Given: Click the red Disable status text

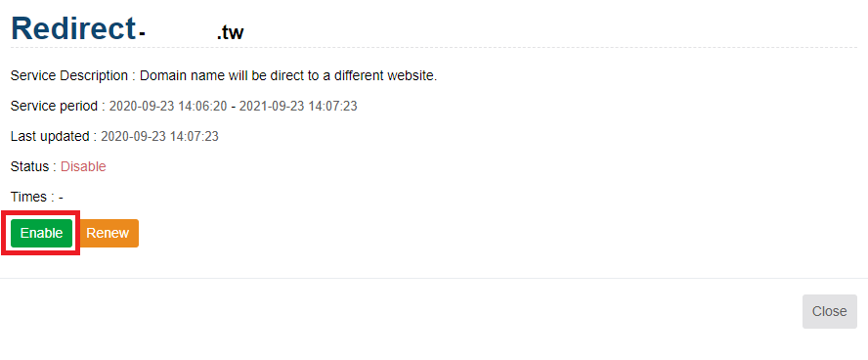Looking at the screenshot, I should point(83,166).
